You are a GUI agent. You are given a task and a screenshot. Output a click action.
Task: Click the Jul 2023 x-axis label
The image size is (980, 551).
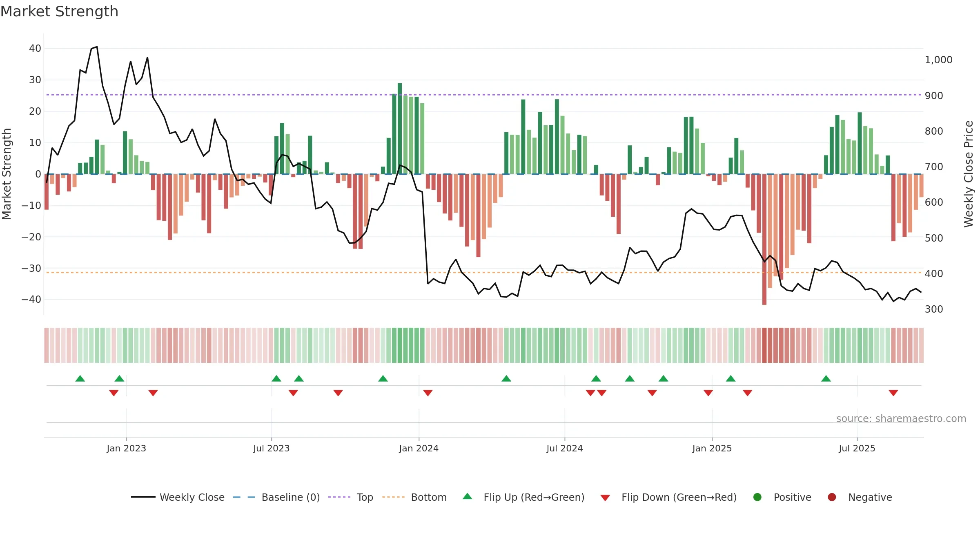pyautogui.click(x=272, y=448)
